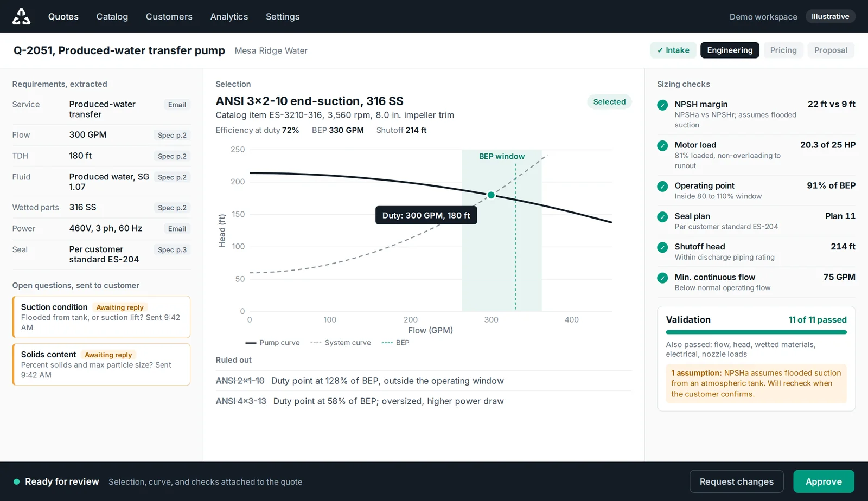Click the Selected status badge
This screenshot has width=868, height=501.
pos(609,102)
